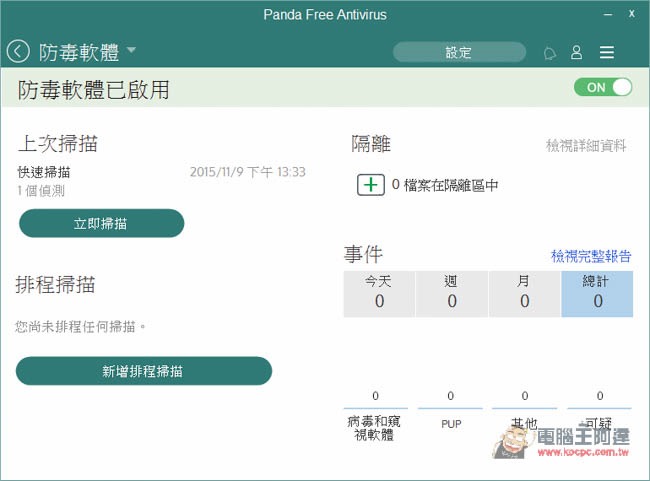The width and height of the screenshot is (650, 481).
Task: Select the 總計 events tab
Action: point(597,294)
